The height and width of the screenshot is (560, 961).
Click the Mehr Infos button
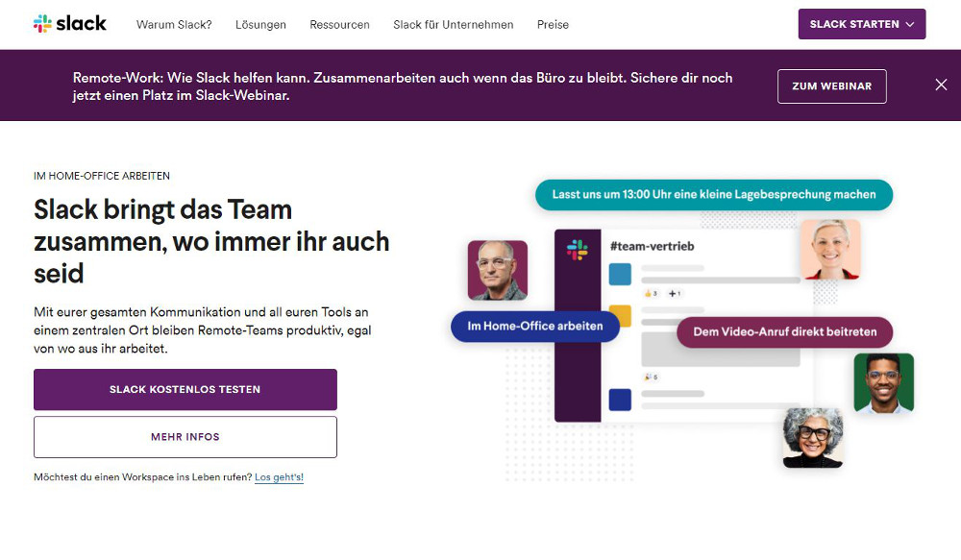coord(185,437)
